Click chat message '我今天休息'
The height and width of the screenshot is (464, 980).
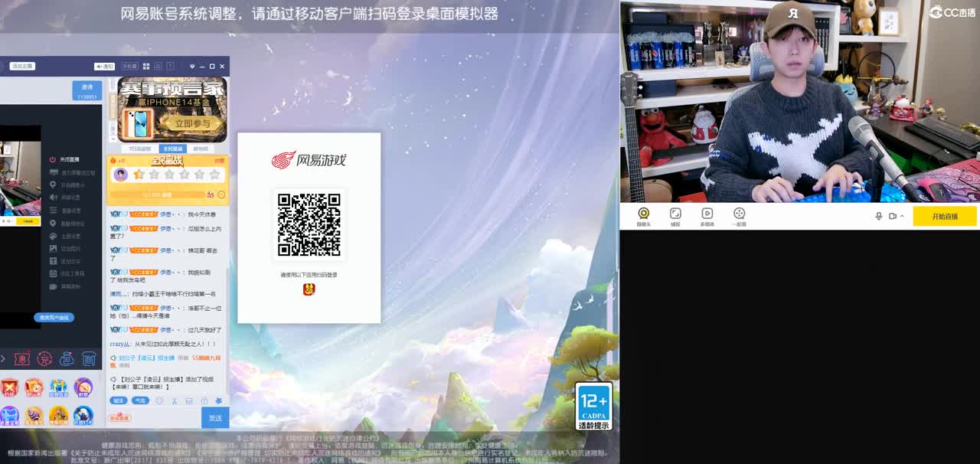(x=202, y=214)
